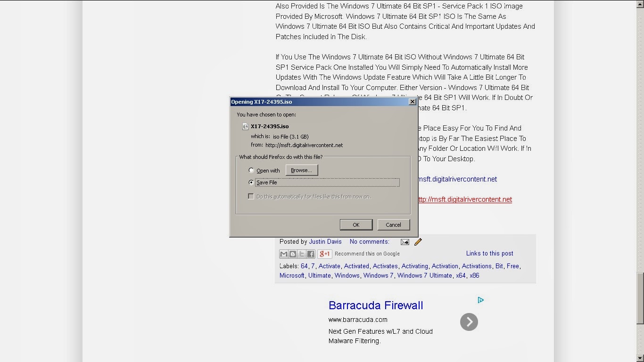
Task: Select the Open with radio button
Action: [251, 170]
